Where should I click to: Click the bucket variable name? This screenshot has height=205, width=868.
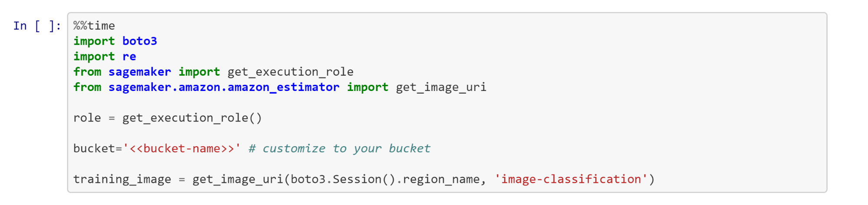tap(94, 148)
